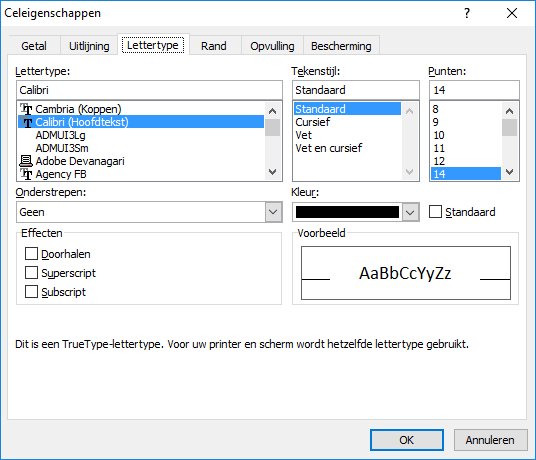The image size is (536, 460).
Task: Click the black color swatch under Kleur
Action: coord(347,212)
